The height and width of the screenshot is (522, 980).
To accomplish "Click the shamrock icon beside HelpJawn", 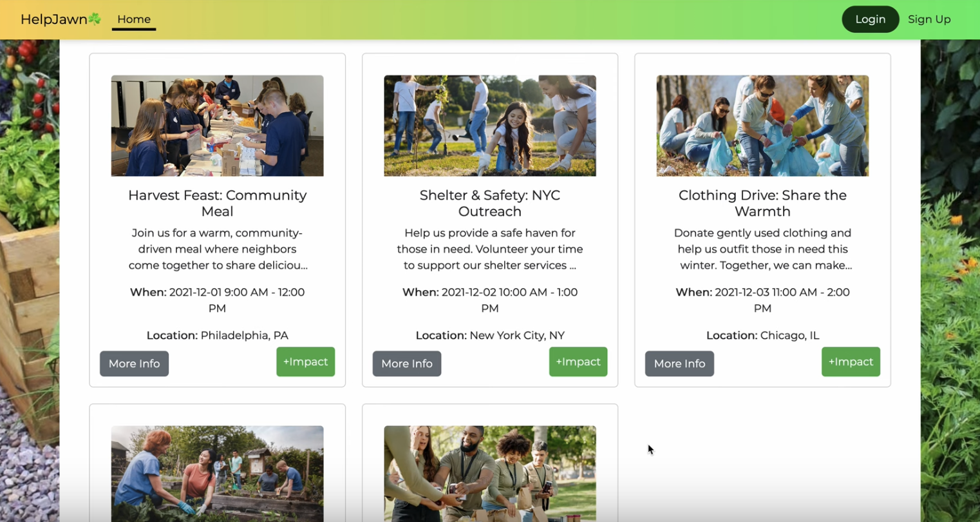I will [95, 19].
